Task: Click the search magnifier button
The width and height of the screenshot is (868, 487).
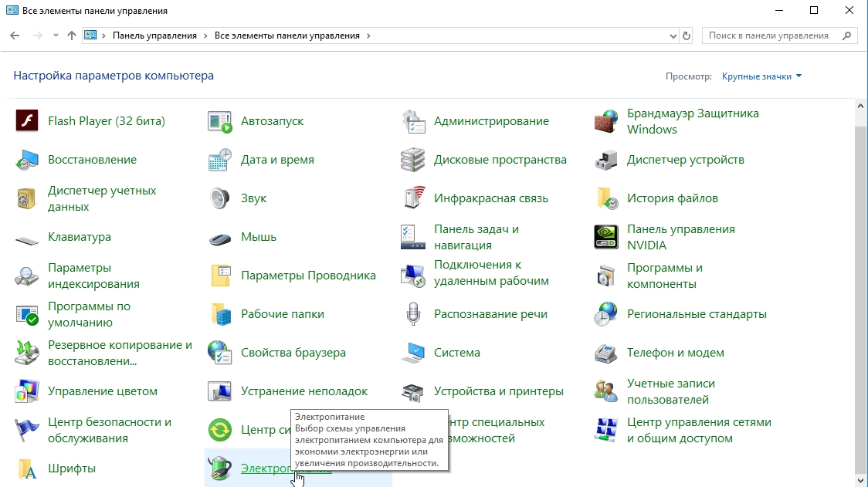Action: (846, 36)
